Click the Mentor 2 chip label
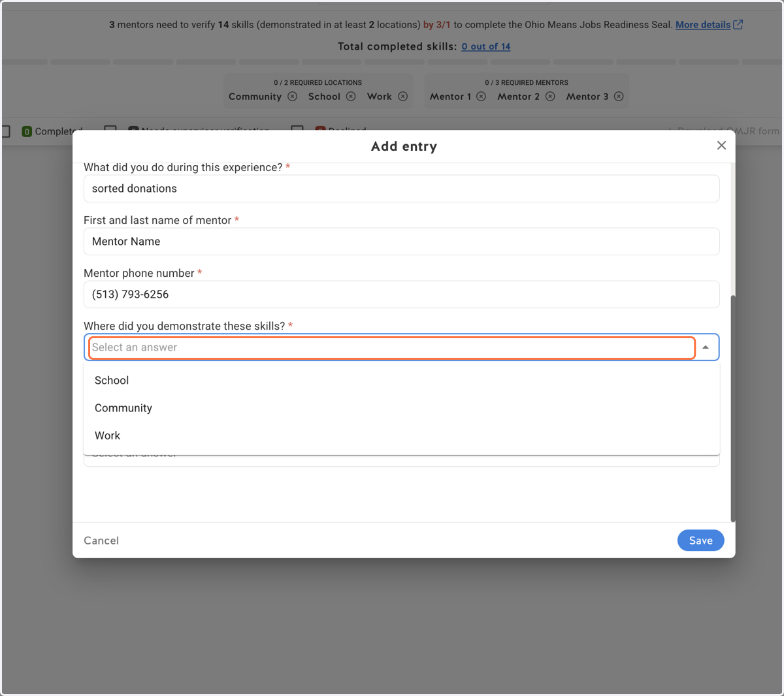This screenshot has width=784, height=696. (519, 97)
